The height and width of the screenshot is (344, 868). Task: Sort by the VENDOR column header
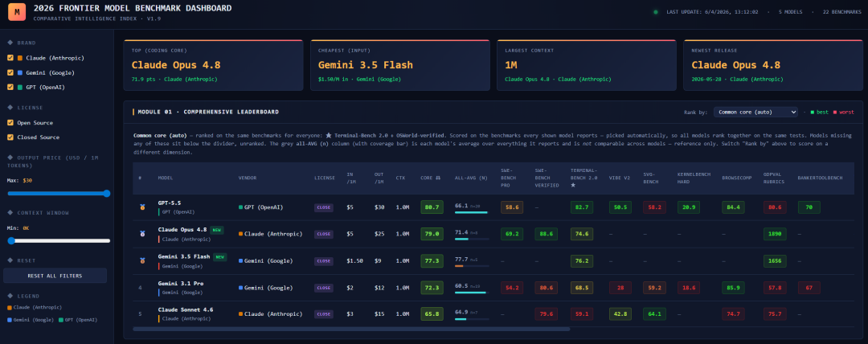click(x=248, y=178)
